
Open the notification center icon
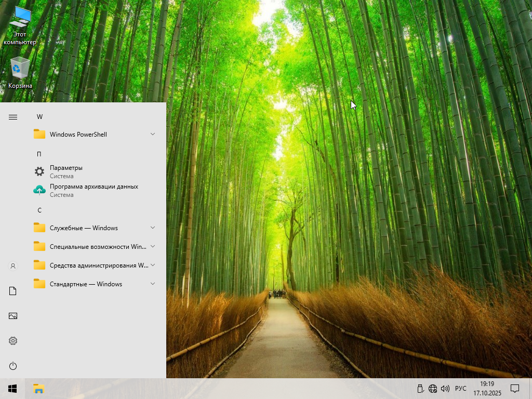pyautogui.click(x=515, y=389)
